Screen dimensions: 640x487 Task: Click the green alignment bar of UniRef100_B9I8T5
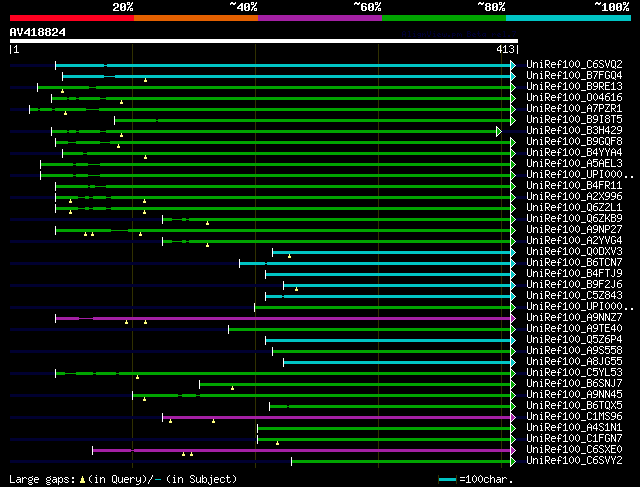[x=313, y=120]
